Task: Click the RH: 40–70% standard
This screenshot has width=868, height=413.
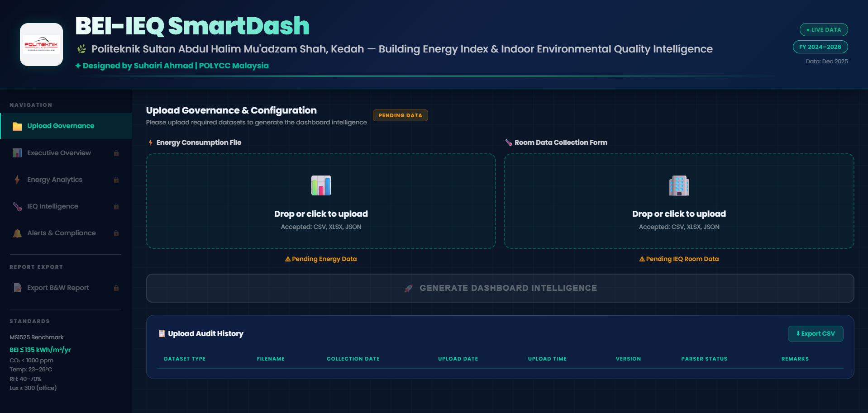Action: (x=25, y=379)
